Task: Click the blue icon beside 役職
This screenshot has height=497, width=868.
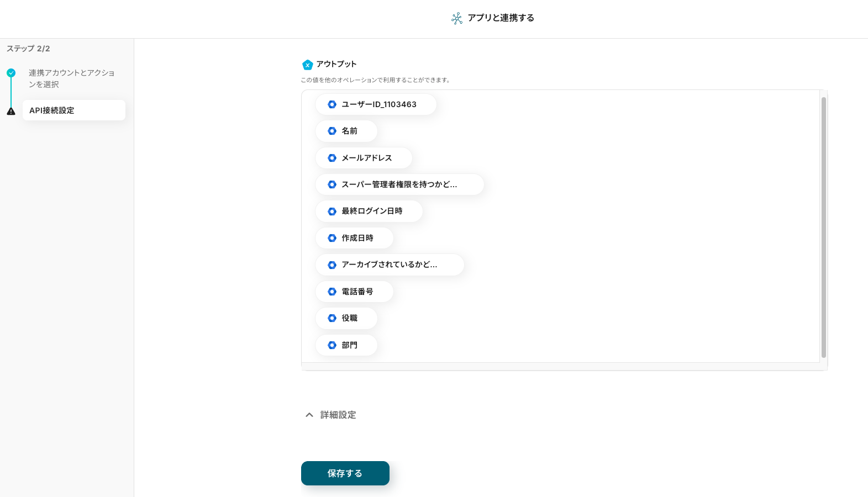Action: point(332,318)
